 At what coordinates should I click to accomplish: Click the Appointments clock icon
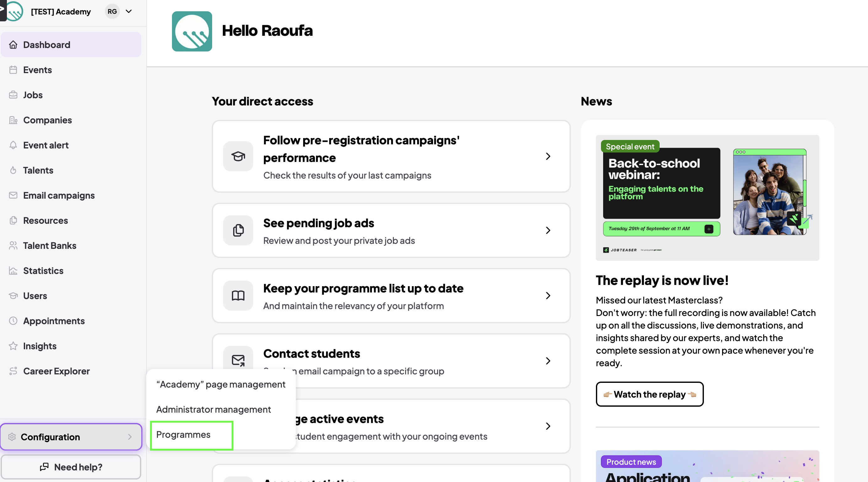[x=13, y=321]
